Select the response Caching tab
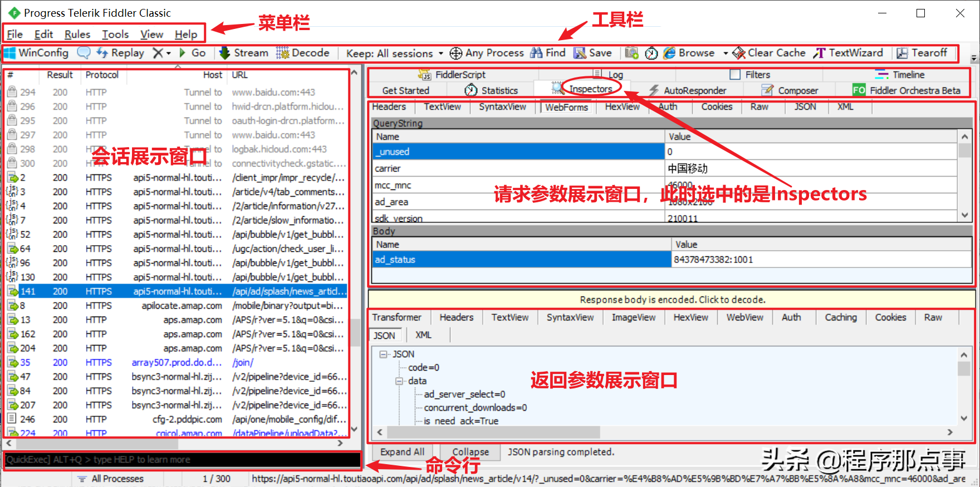 click(841, 318)
